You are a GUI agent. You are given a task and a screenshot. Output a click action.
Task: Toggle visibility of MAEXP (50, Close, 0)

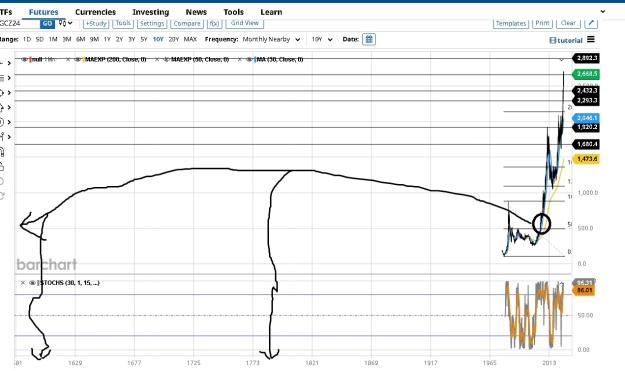[x=166, y=59]
